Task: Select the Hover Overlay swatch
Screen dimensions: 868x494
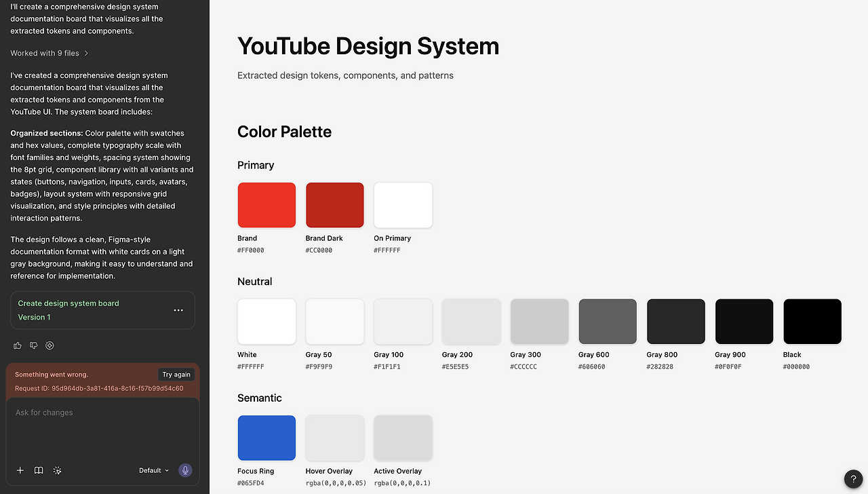Action: [335, 438]
